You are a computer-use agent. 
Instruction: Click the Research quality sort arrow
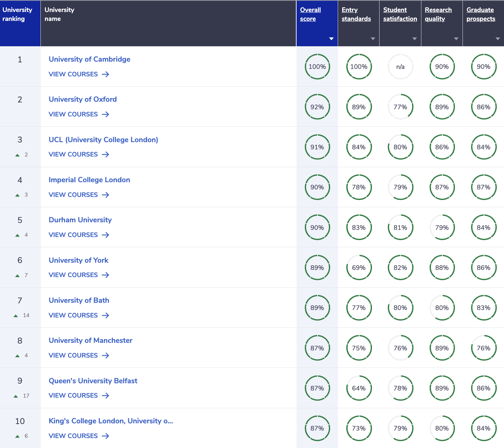(x=456, y=39)
